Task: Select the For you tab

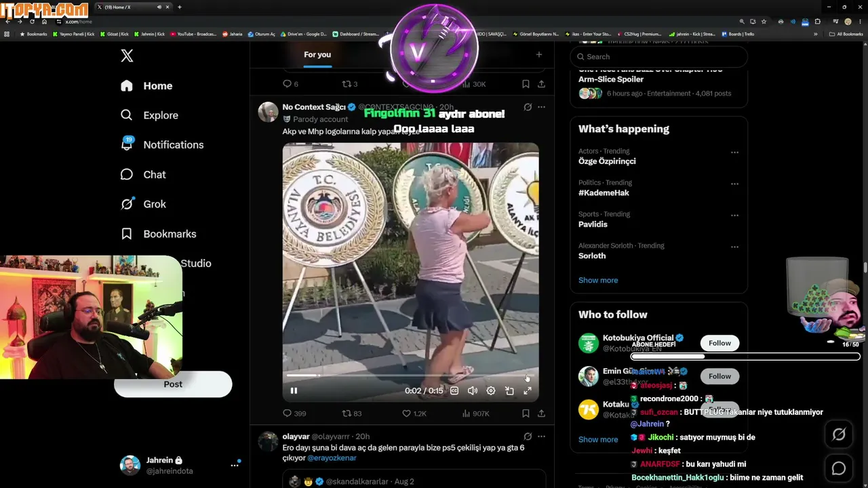Action: pos(317,55)
